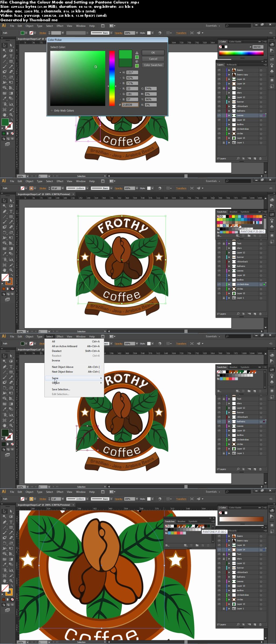Screen dimensions: 276x644
Task: Pick the Magic Wand tool beside the Color Picker dialog
Action: tap(5, 51)
